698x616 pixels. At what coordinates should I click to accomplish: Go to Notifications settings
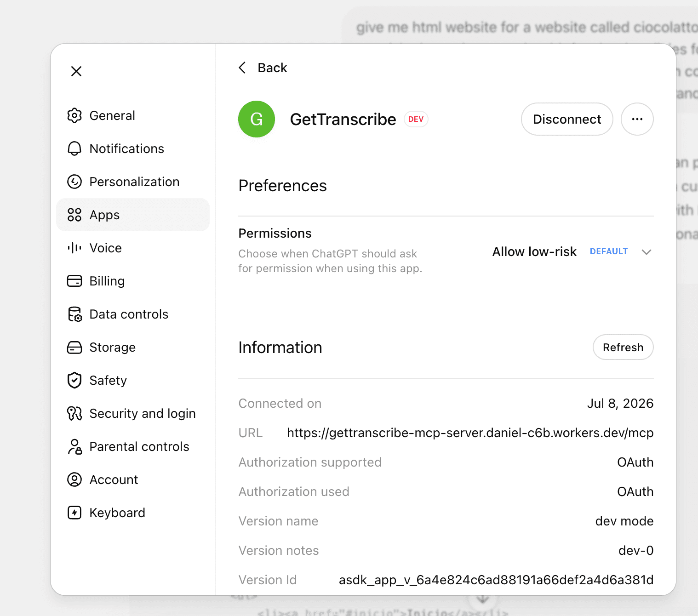(x=133, y=148)
